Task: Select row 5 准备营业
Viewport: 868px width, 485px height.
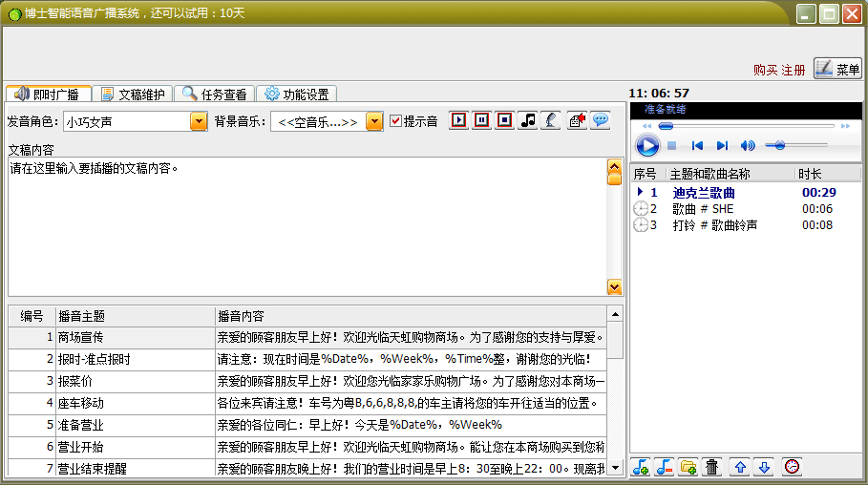Action: (x=307, y=425)
